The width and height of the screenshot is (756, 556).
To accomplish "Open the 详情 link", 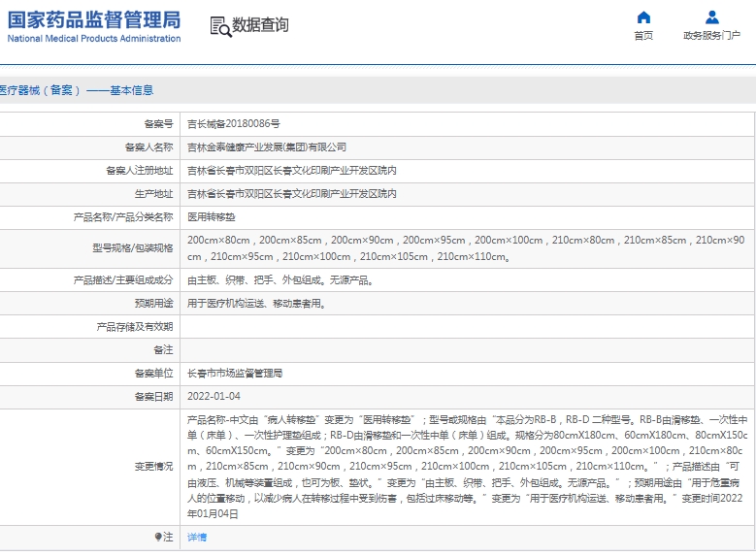I will click(197, 538).
